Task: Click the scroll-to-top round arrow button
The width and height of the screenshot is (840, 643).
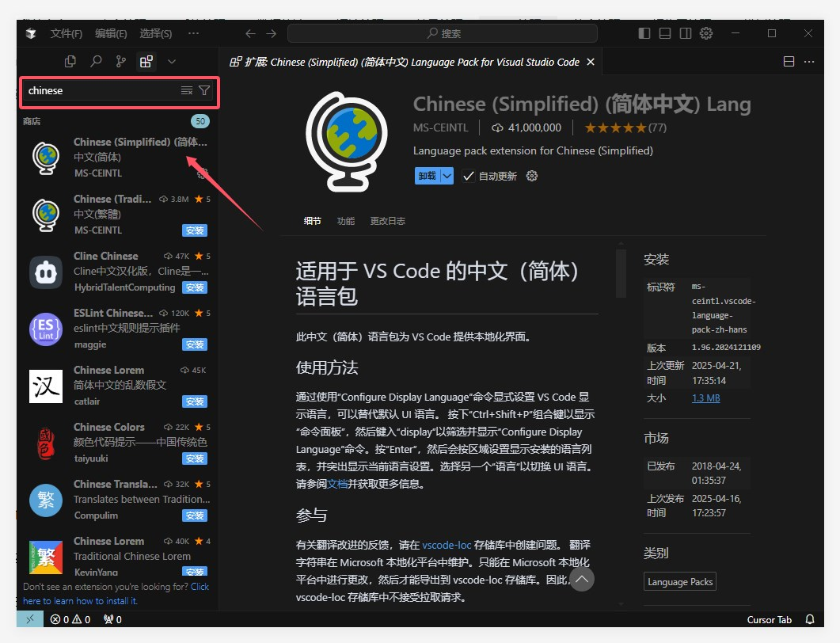Action: [x=582, y=580]
